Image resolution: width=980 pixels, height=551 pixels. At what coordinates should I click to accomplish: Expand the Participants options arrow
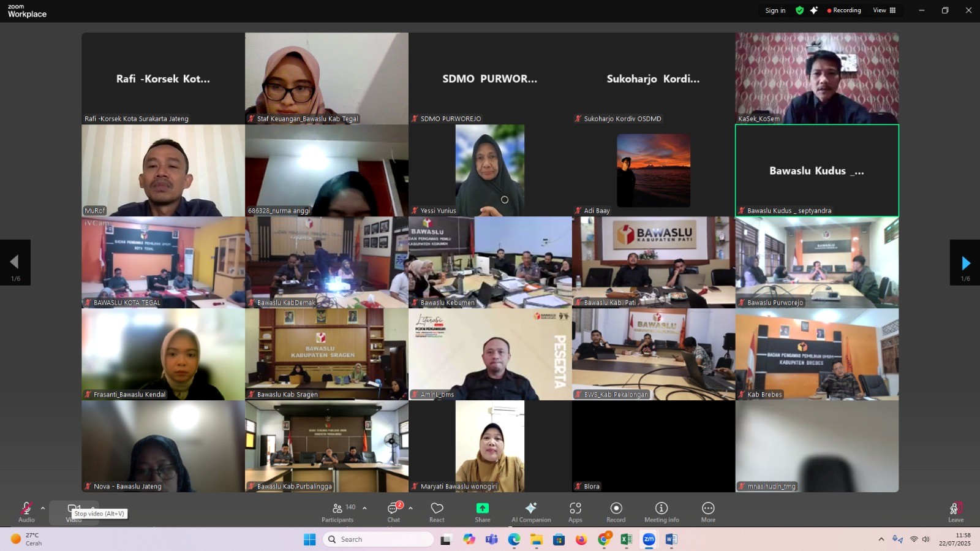(x=364, y=508)
